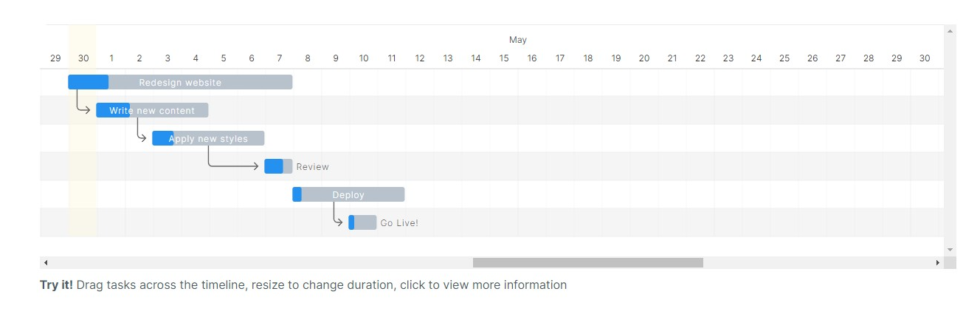Screen dimensions: 980x317
Task: Click the Review task bar
Action: tap(278, 166)
